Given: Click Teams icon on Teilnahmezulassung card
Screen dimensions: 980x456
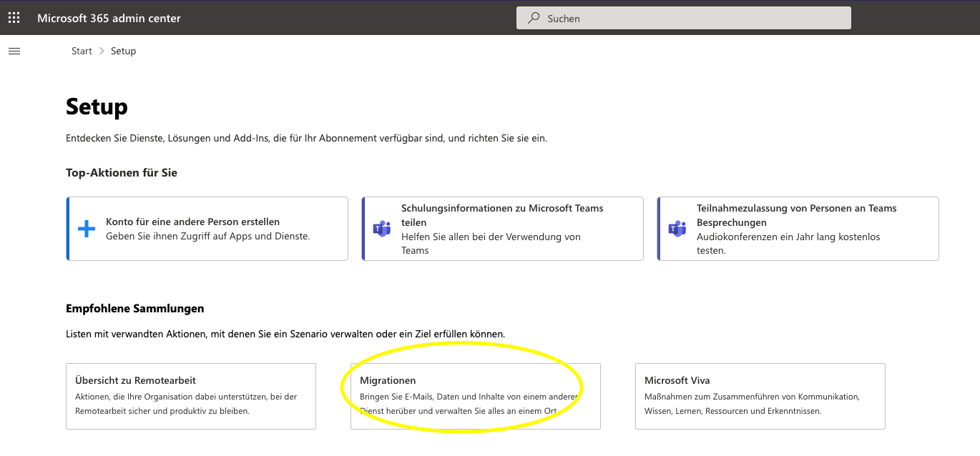Looking at the screenshot, I should point(677,229).
